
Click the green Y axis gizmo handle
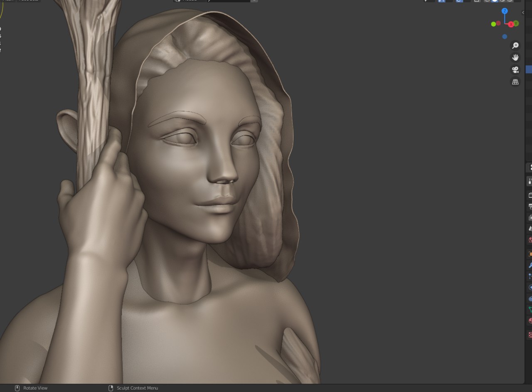[516, 23]
